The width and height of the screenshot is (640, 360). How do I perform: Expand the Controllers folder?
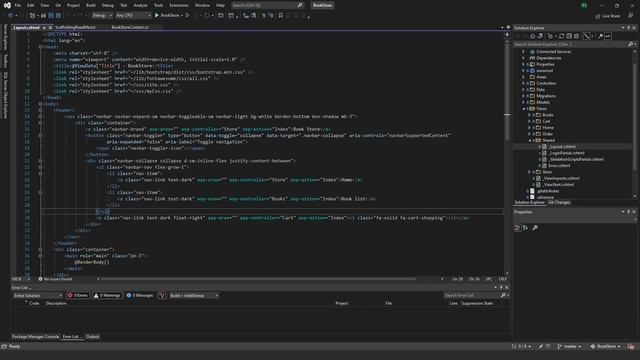pyautogui.click(x=524, y=83)
